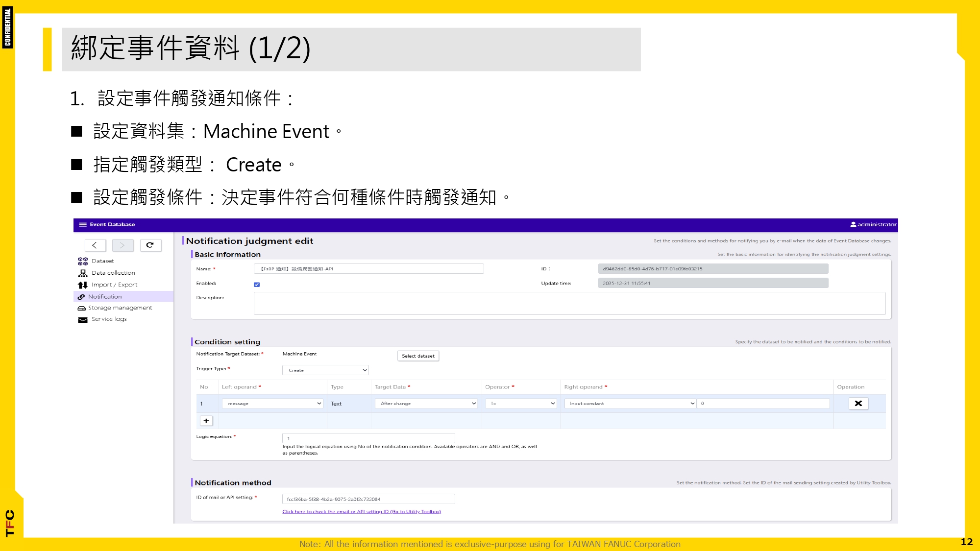Screen dimensions: 980x551
Task: Add a new condition with the plus button
Action: click(206, 421)
